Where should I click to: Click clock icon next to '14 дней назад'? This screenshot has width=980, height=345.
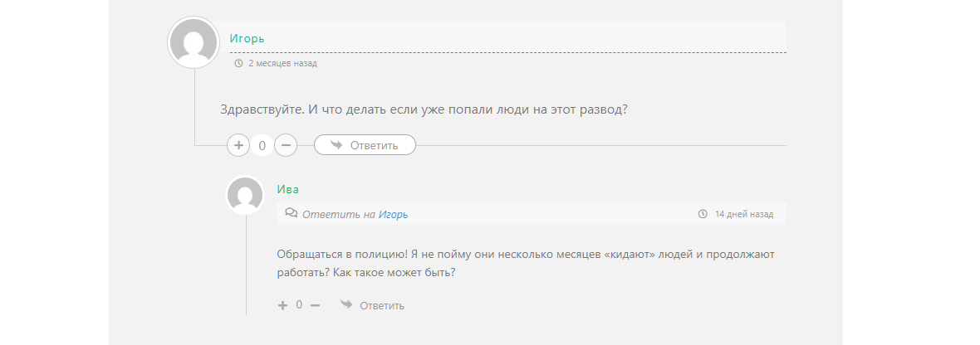point(703,214)
